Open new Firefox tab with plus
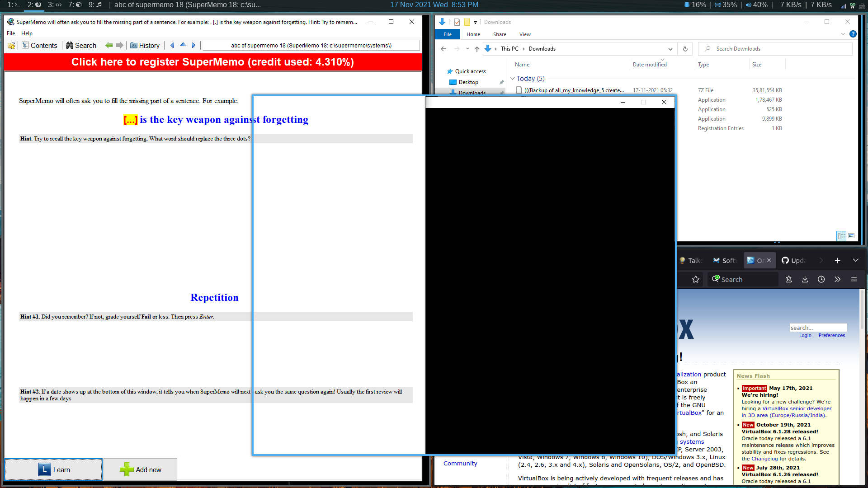 pyautogui.click(x=837, y=260)
